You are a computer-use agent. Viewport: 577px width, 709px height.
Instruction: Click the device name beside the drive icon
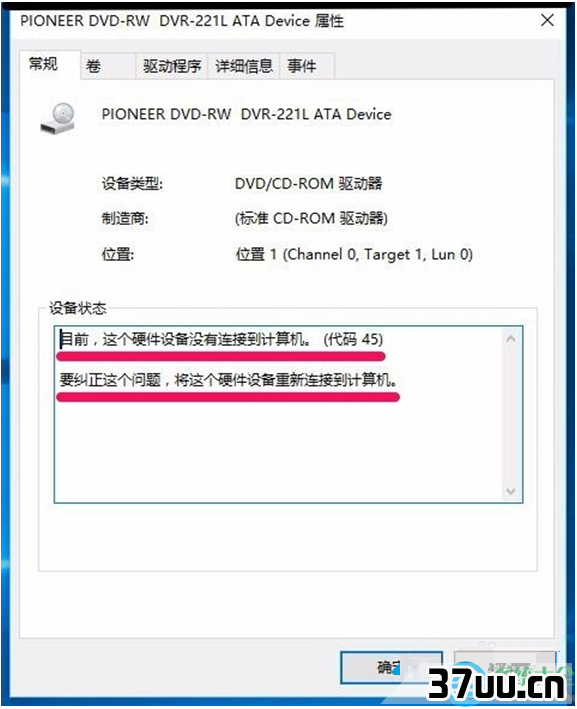click(x=246, y=114)
